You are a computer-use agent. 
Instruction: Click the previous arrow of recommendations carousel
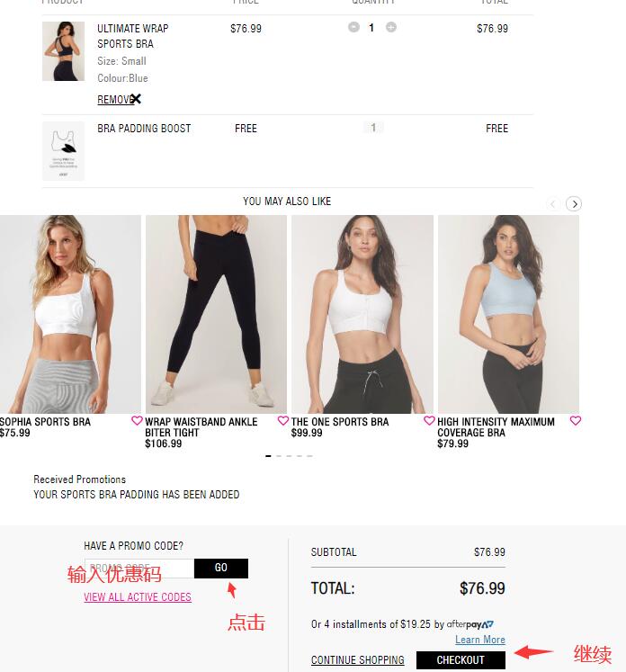[553, 204]
